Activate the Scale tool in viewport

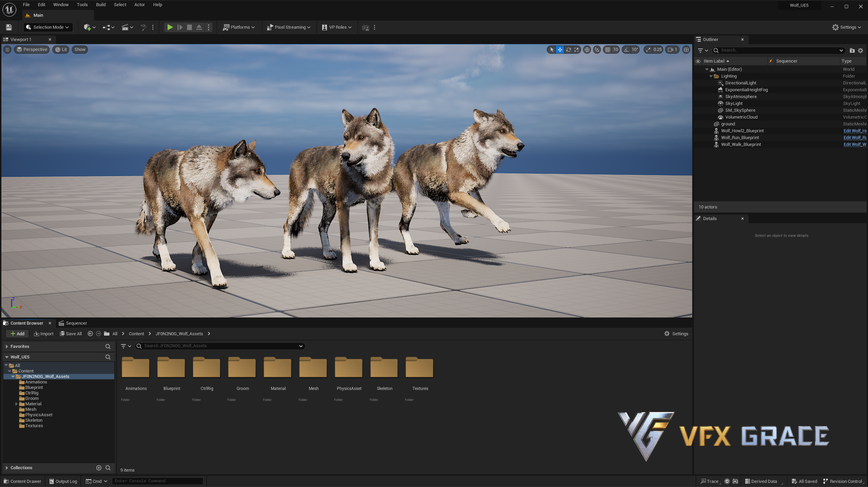pos(577,50)
